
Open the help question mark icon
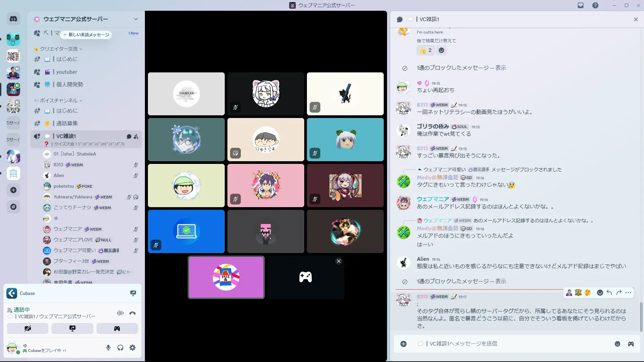pyautogui.click(x=595, y=5)
